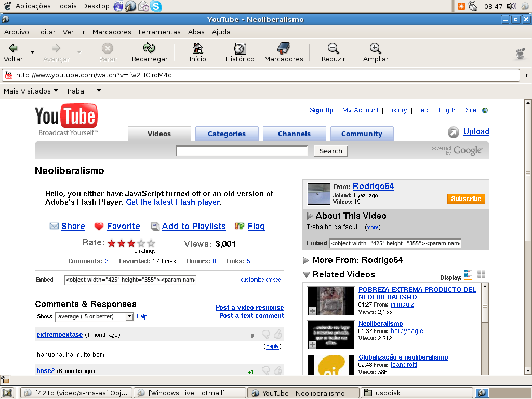Go back with the Voltar arrow
Image resolution: width=532 pixels, height=399 pixels.
point(13,48)
